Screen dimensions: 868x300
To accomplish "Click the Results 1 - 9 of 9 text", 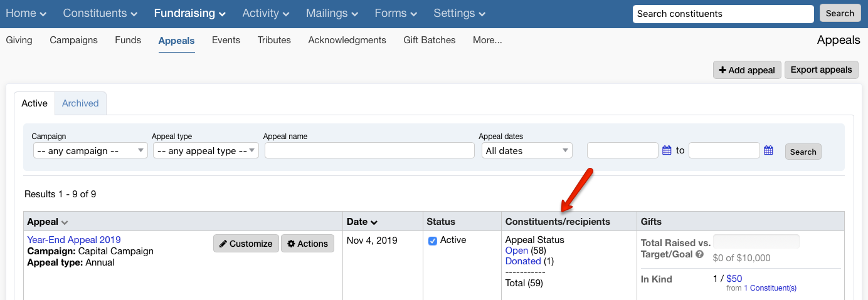I will (60, 194).
